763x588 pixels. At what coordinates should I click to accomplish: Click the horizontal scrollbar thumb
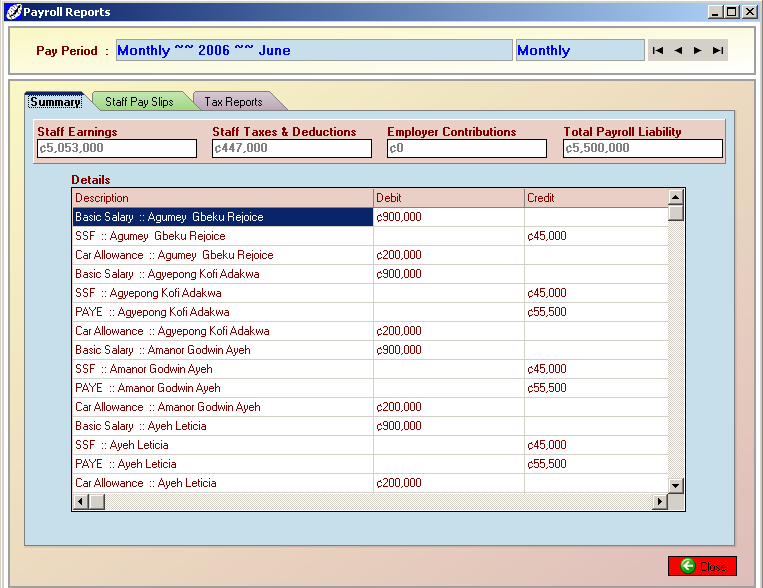tap(97, 501)
